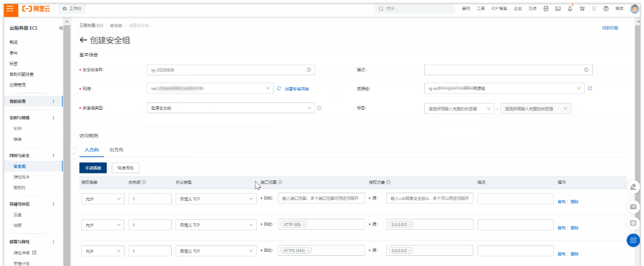Click 快速添加 button
The image size is (644, 266).
[x=126, y=168]
